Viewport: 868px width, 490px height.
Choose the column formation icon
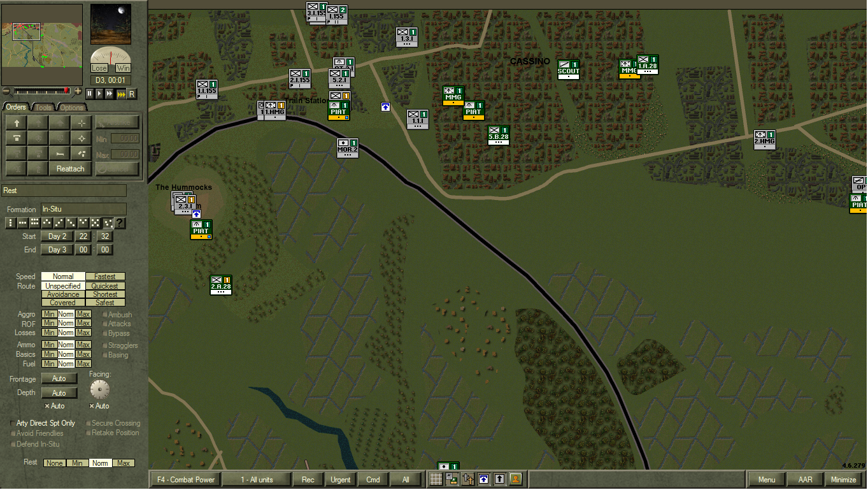tap(10, 223)
